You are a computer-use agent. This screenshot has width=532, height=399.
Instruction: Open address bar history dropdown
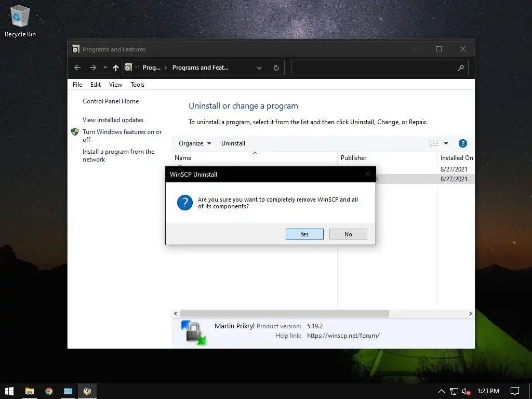tap(259, 68)
